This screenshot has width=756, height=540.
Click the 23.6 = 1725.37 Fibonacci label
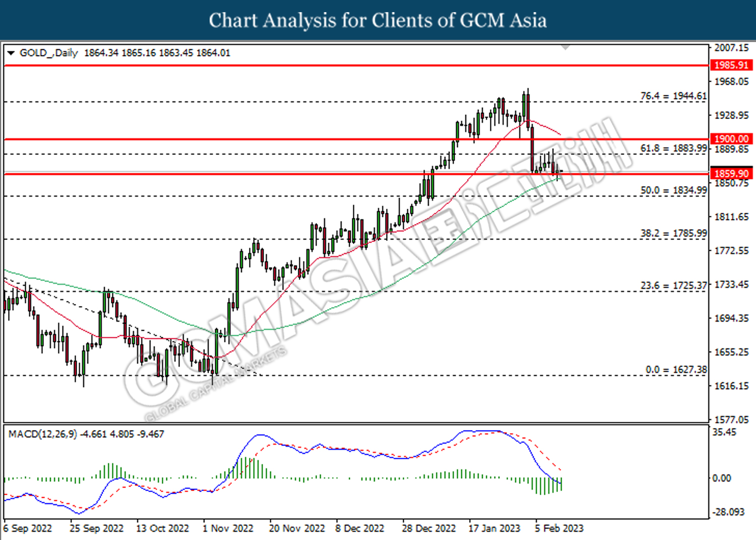(673, 286)
